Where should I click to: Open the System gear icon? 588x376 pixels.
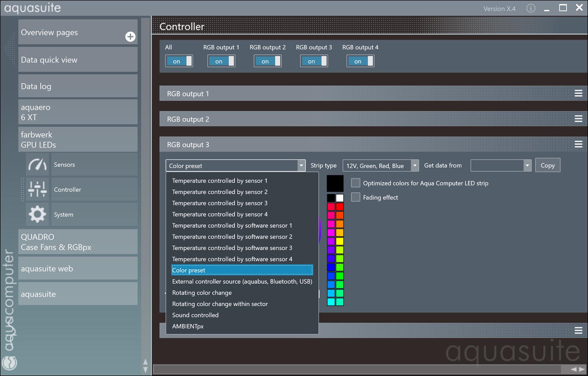37,214
